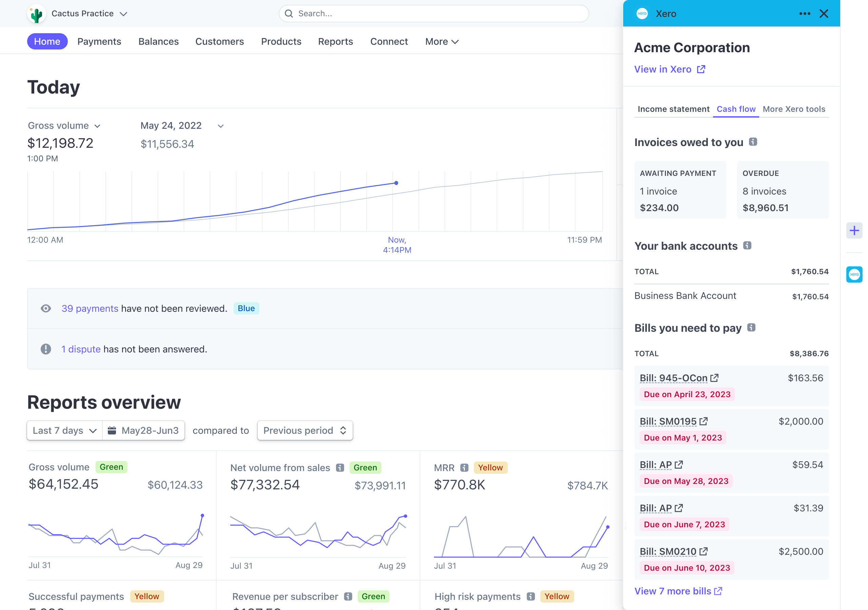The image size is (868, 610).
Task: Click the info icon beside Invoices owed to you
Action: click(754, 142)
